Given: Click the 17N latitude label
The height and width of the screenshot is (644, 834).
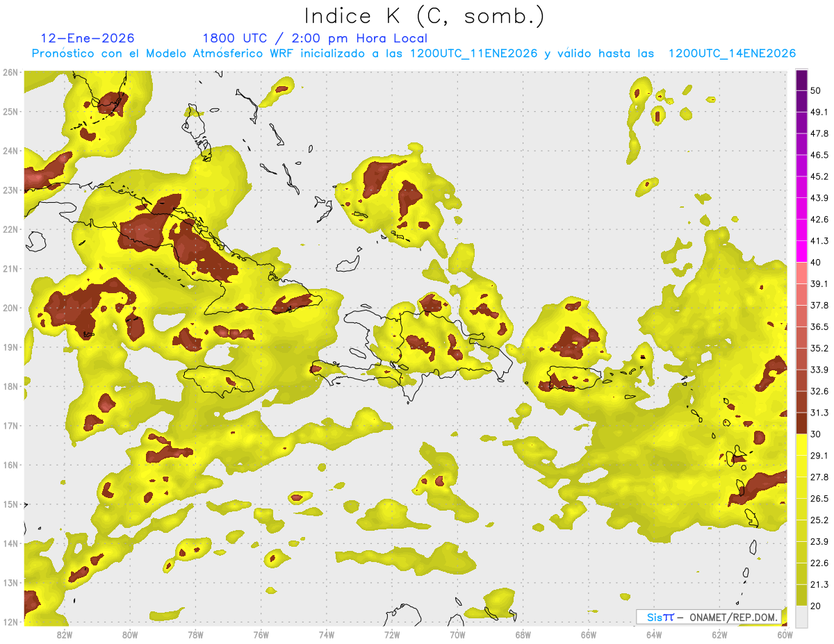Looking at the screenshot, I should [x=10, y=426].
